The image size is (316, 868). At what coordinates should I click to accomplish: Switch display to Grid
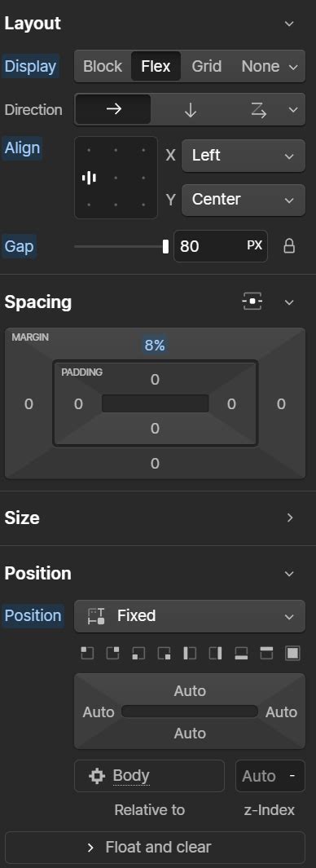[206, 67]
